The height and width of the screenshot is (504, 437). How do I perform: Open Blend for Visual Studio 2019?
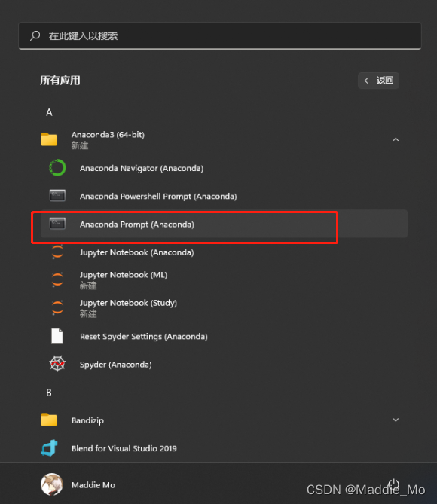point(124,448)
